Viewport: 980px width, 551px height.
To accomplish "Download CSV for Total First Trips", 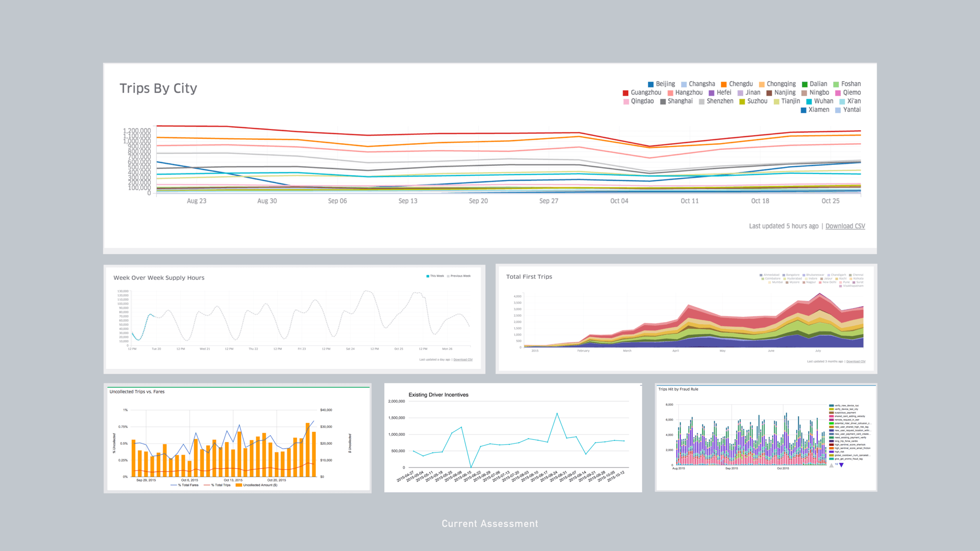I will [856, 362].
